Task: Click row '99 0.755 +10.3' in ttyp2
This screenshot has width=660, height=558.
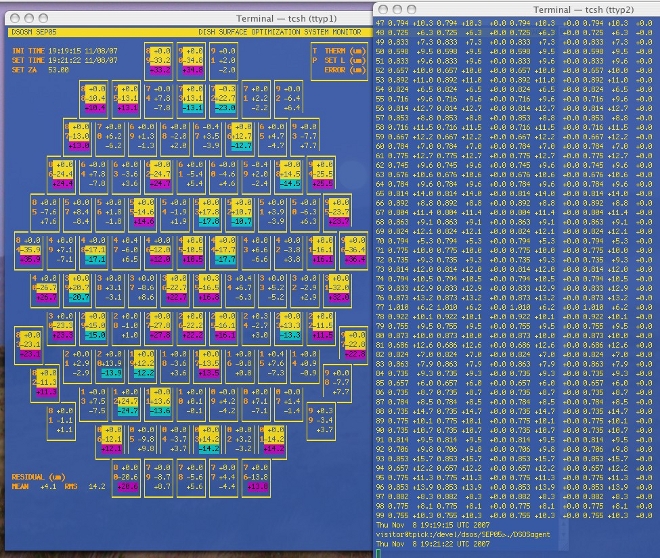Action: [x=514, y=515]
